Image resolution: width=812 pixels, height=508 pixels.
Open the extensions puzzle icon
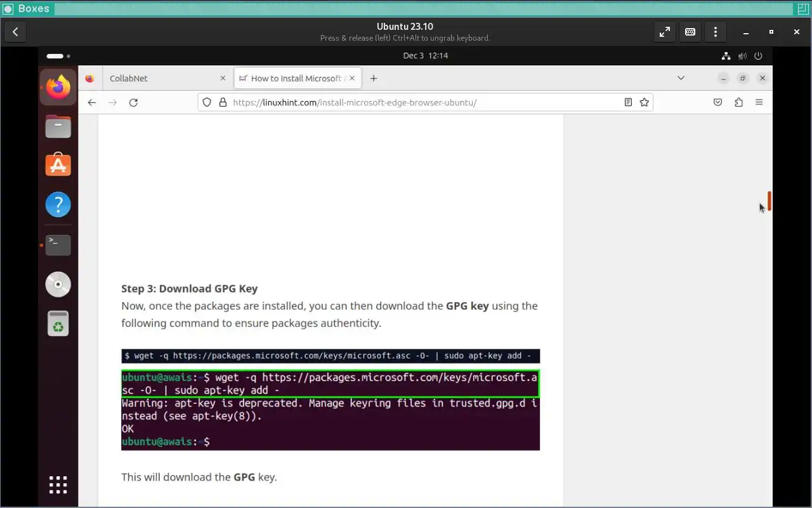[x=738, y=102]
